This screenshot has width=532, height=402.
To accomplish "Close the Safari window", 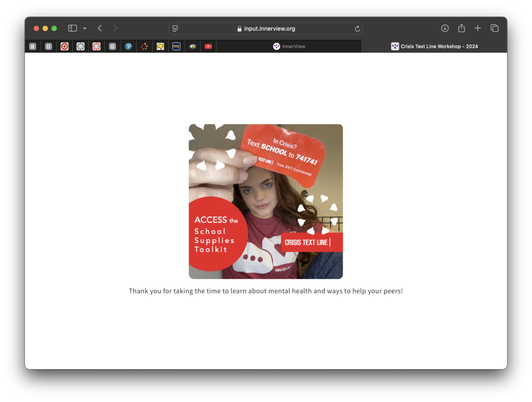I will pos(36,28).
